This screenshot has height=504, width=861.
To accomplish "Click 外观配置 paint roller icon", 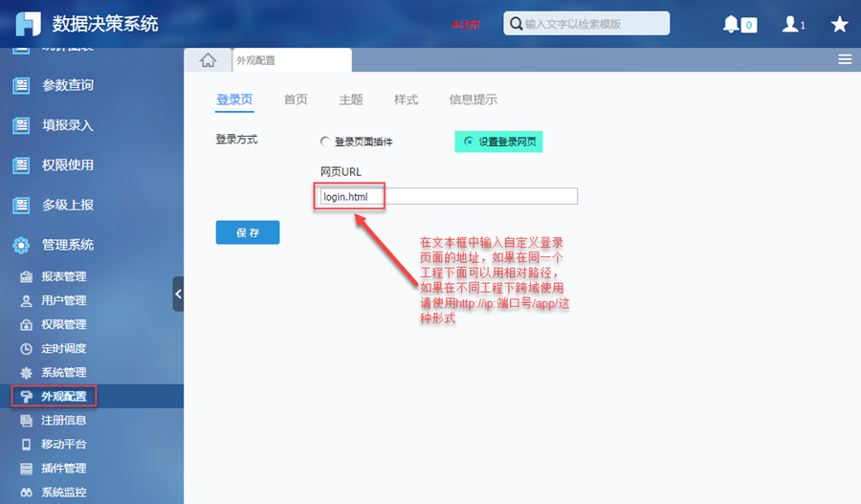I will coord(27,396).
